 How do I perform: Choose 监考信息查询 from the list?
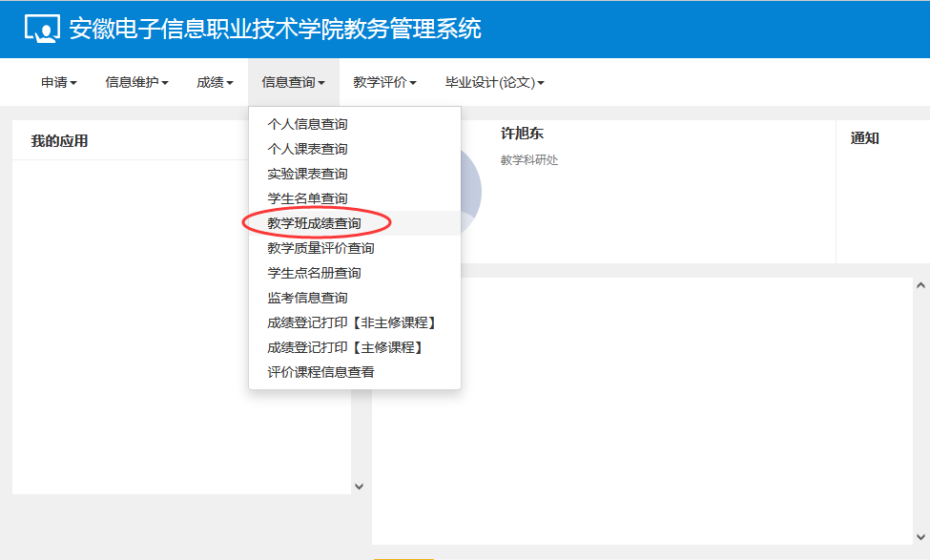pyautogui.click(x=307, y=298)
